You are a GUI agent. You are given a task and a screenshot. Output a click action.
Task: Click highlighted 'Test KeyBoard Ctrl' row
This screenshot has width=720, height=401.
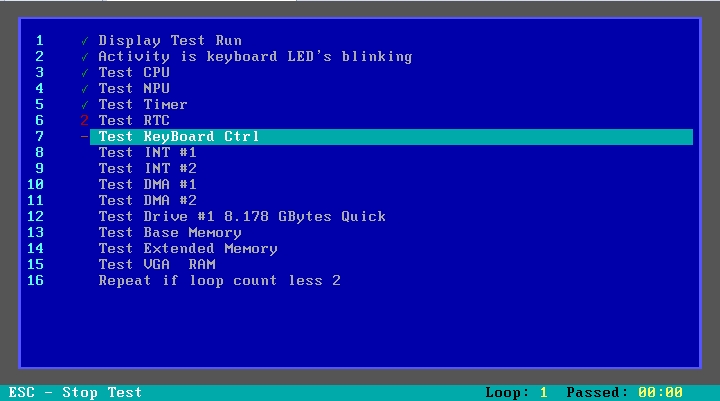click(391, 136)
